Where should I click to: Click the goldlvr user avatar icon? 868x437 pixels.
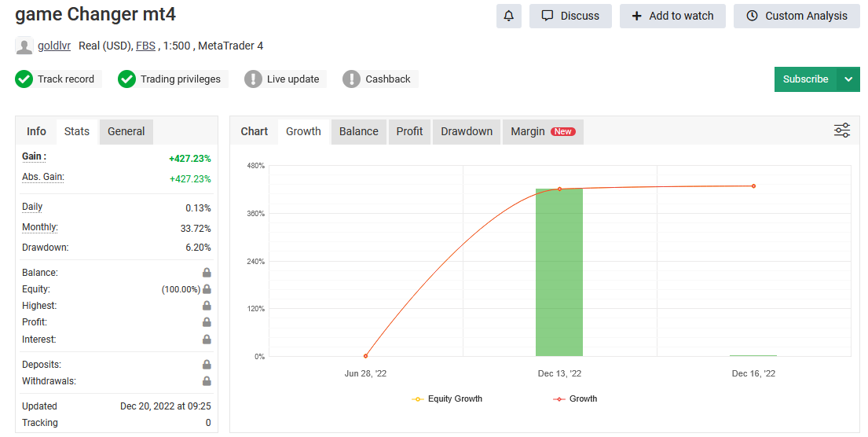click(x=24, y=46)
